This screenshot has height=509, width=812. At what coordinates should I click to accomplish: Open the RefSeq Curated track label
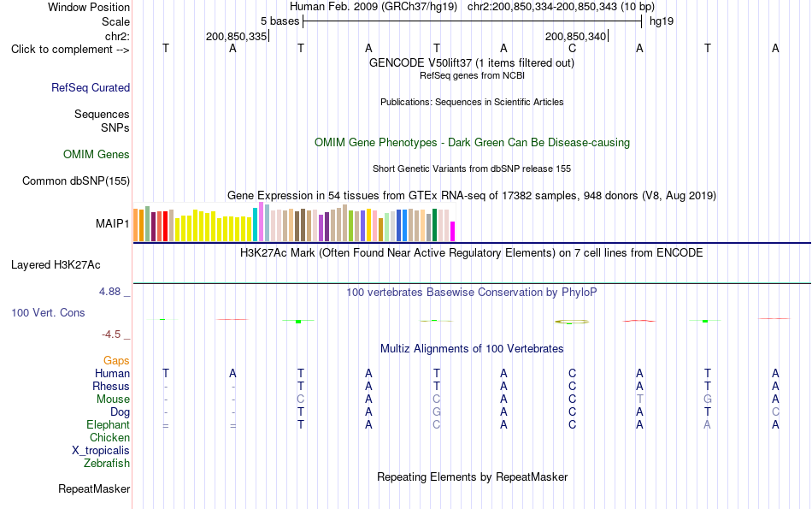click(x=91, y=87)
